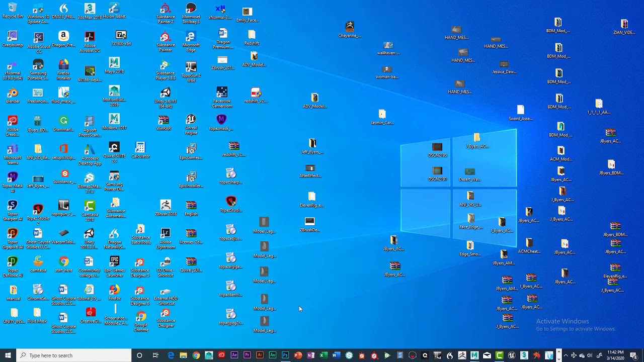644x362 pixels.
Task: Open Substance Painter 2 desktop shortcut
Action: 166,14
